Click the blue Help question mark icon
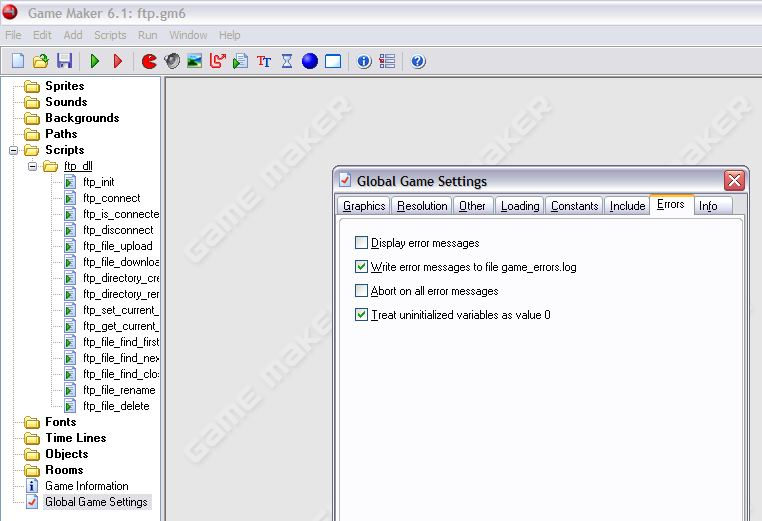762x521 pixels. 418,61
